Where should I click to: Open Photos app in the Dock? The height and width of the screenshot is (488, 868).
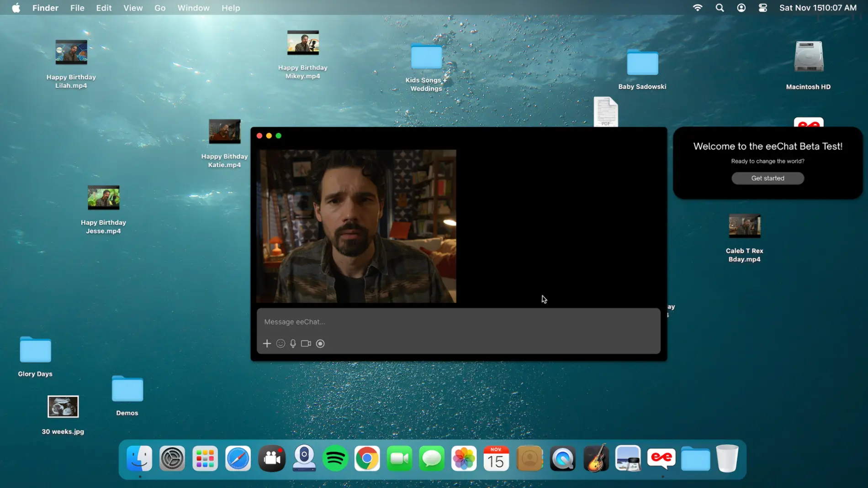tap(464, 458)
